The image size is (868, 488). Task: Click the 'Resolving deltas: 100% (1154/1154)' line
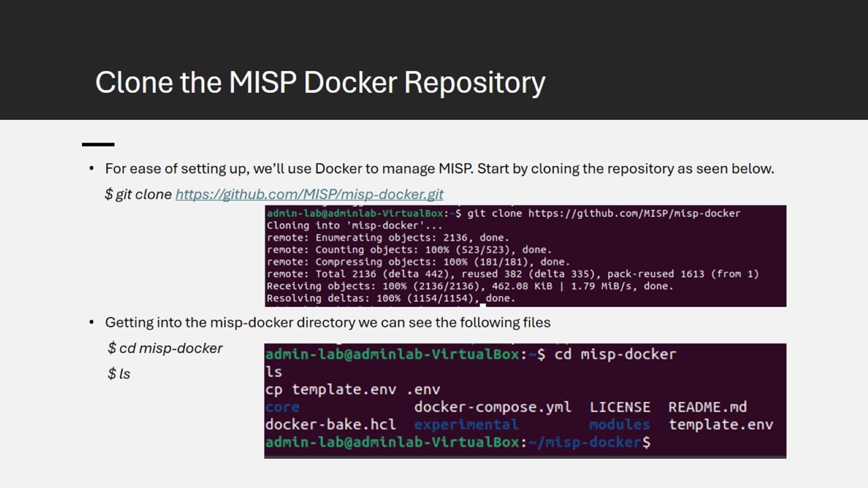tap(391, 298)
